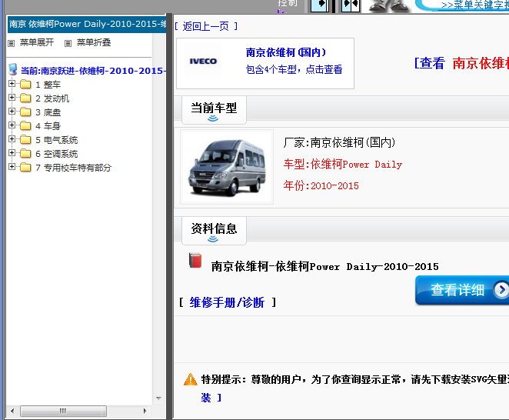The width and height of the screenshot is (509, 420).
Task: Click the folder icon for 7 专用校车特有部分
Action: click(25, 167)
